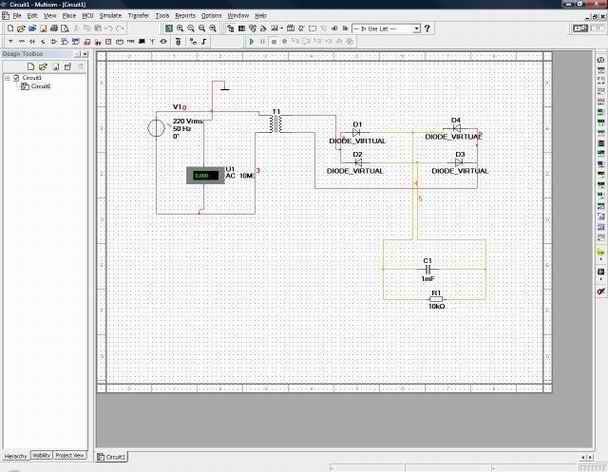The image size is (608, 472).
Task: Click the Save file icon
Action: click(x=32, y=29)
